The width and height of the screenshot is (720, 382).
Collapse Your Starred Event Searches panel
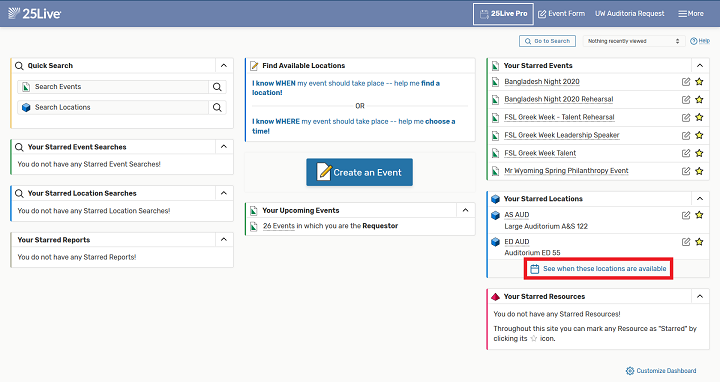(224, 147)
